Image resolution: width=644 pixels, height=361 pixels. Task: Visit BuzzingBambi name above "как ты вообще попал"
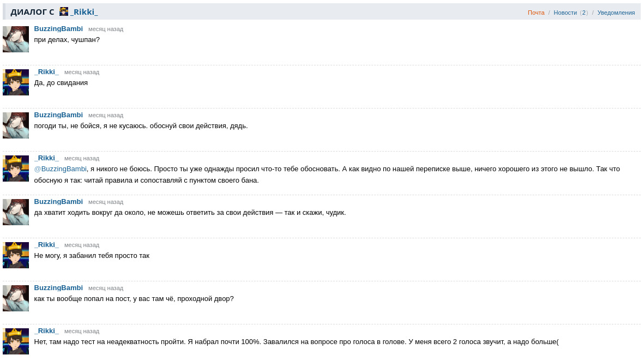(x=58, y=288)
